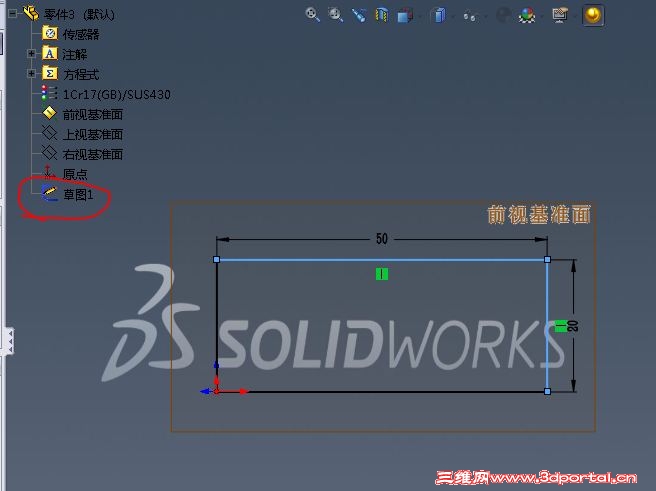
Task: Select the bottom-right sketch endpoint
Action: pos(547,391)
